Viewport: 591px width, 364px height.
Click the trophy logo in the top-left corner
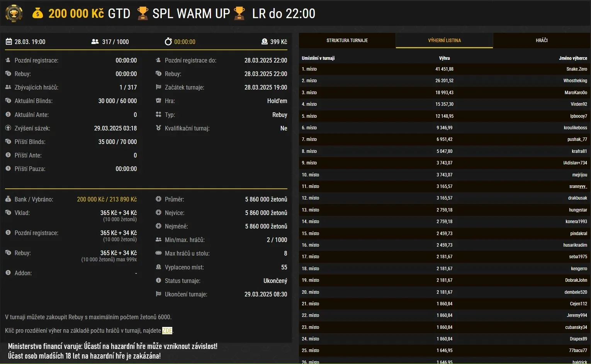(x=14, y=13)
